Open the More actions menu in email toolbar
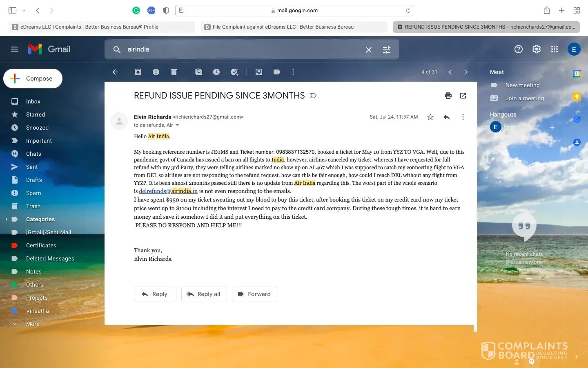 293,72
